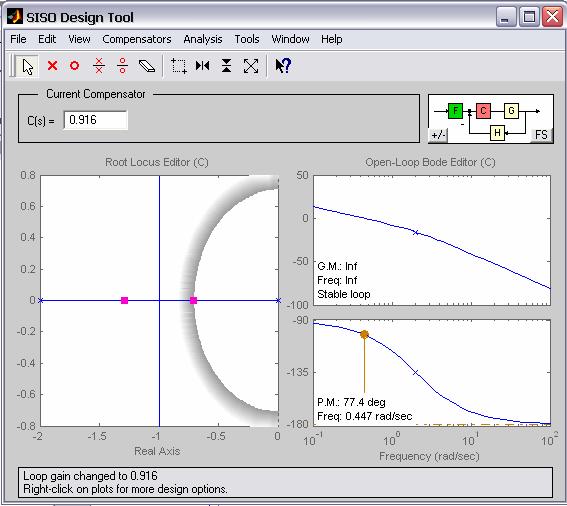The width and height of the screenshot is (567, 506).
Task: Open the Edit menu
Action: (x=47, y=39)
